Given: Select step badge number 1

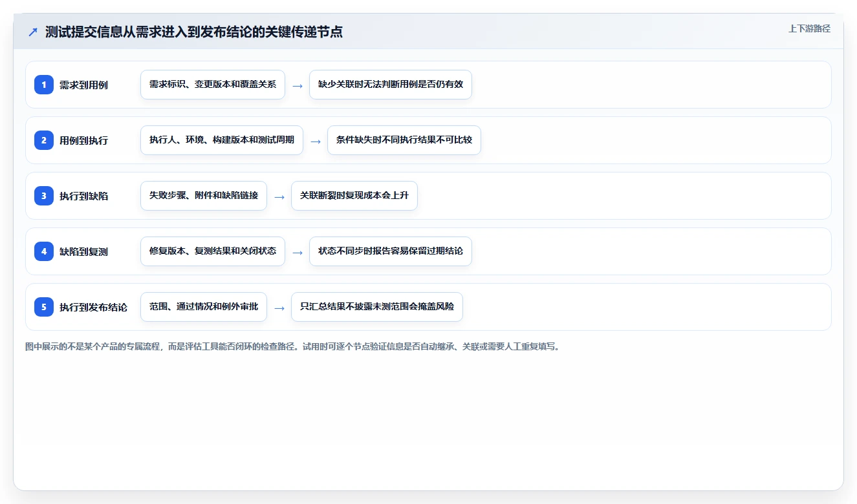Looking at the screenshot, I should (x=44, y=85).
